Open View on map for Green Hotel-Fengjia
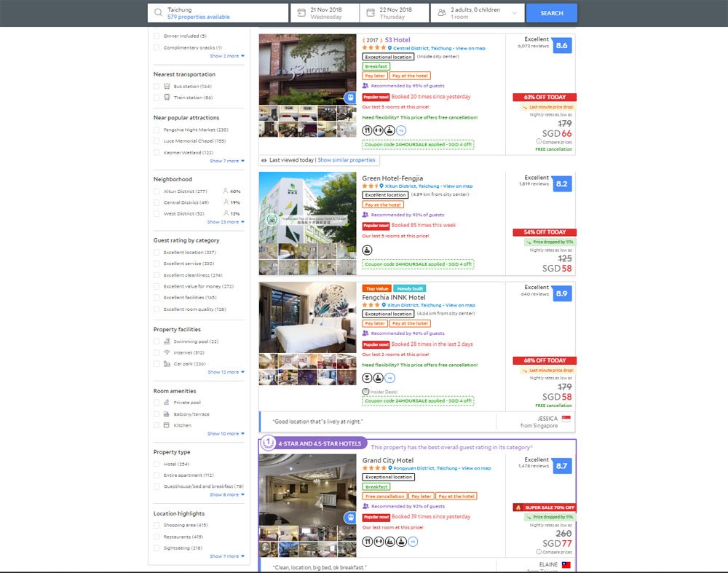728x573 pixels. (458, 186)
